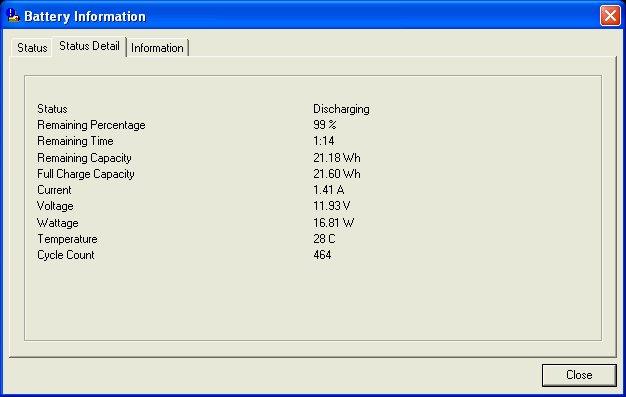Click the Close button
626x397 pixels.
point(579,375)
